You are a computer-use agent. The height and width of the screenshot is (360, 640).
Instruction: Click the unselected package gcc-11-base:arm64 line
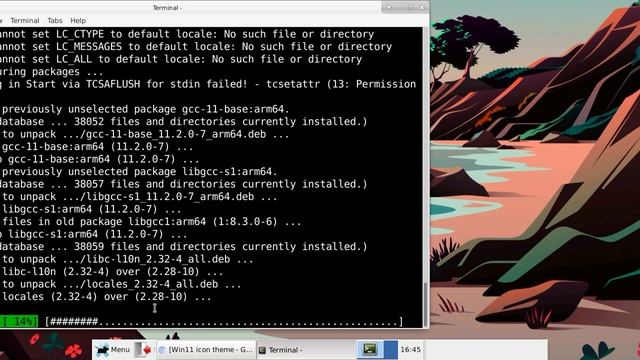coord(145,109)
